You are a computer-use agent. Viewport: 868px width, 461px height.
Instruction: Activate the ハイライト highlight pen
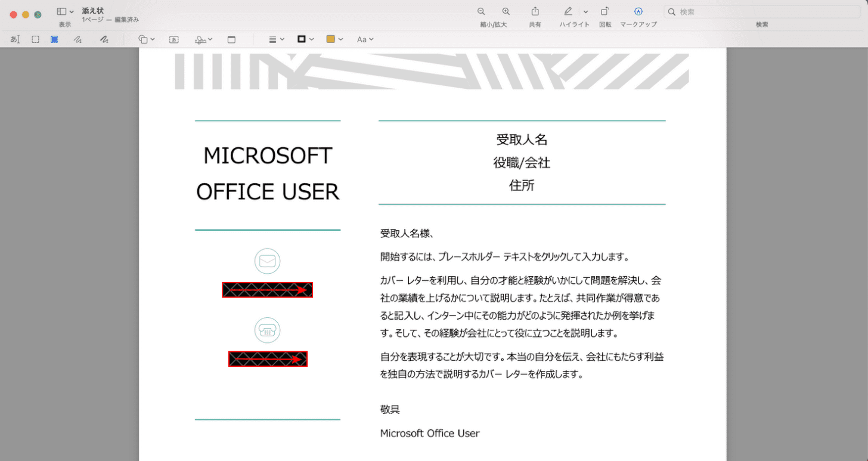click(568, 11)
